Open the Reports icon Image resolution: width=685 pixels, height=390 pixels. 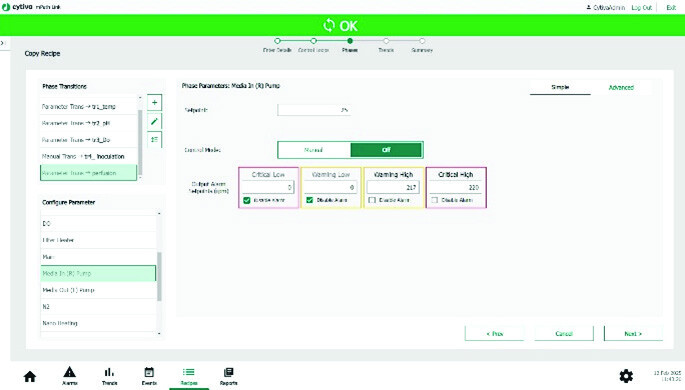[x=228, y=372]
